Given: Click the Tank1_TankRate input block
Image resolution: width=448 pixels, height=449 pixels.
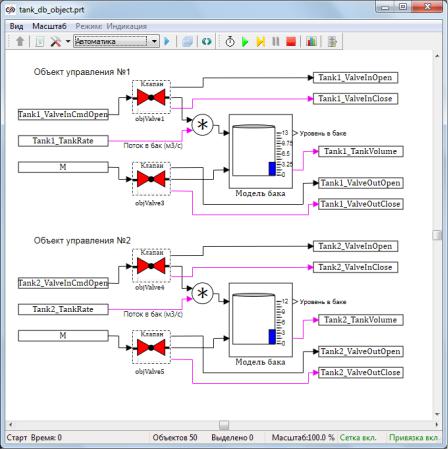Looking at the screenshot, I should tap(63, 141).
